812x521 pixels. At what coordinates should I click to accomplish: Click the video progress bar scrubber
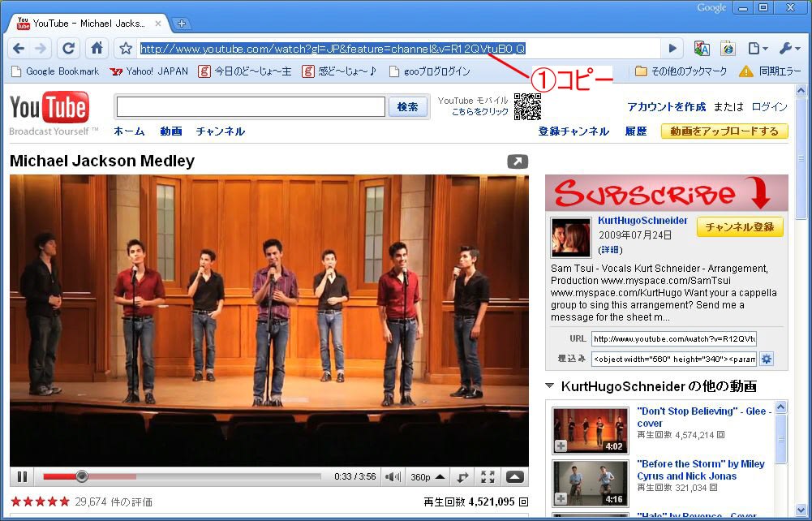pyautogui.click(x=81, y=476)
